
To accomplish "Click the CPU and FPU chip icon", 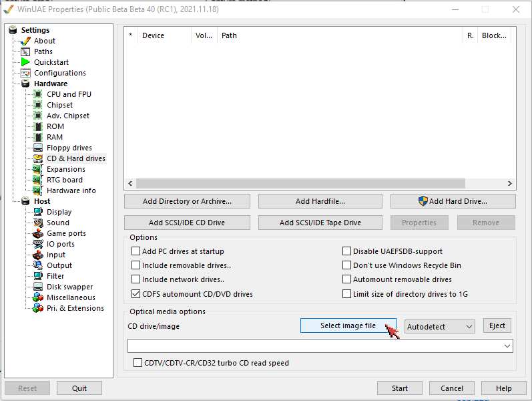I will tap(38, 94).
